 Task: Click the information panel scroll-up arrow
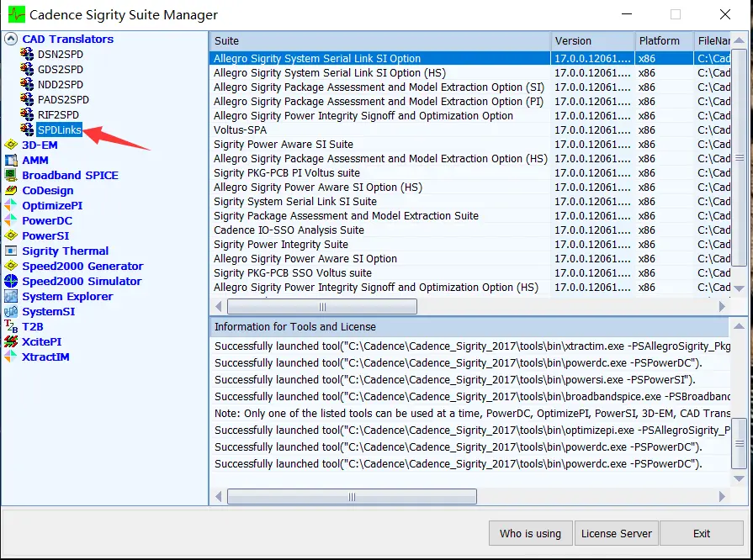tap(740, 326)
